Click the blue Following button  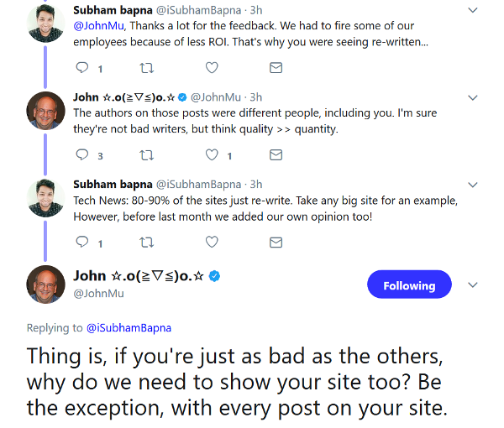409,285
